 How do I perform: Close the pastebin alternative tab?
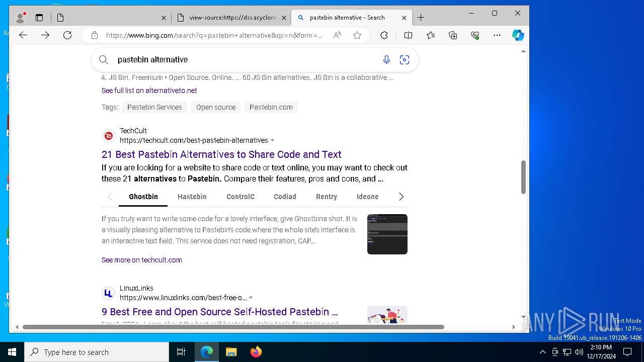tap(404, 18)
